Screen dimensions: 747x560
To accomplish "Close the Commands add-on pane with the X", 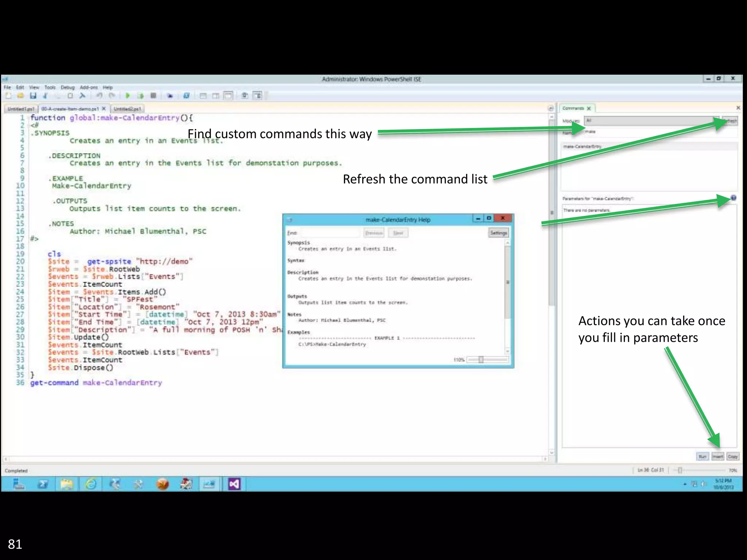I will pos(738,108).
